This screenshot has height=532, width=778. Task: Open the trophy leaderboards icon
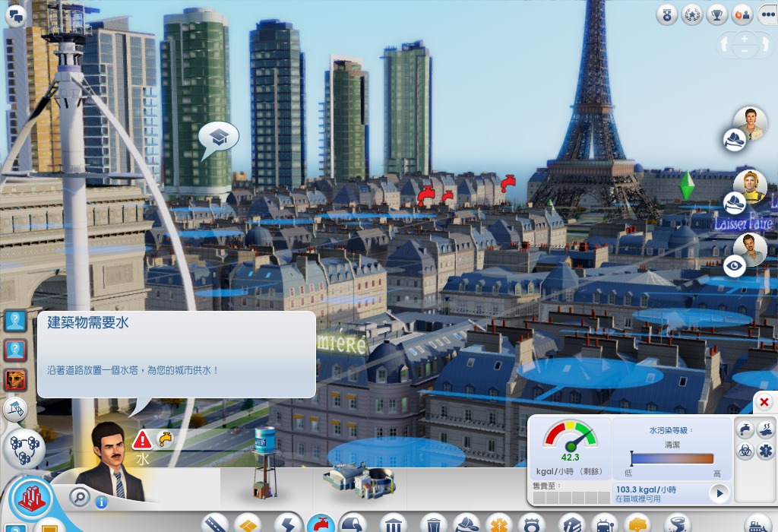pyautogui.click(x=716, y=15)
